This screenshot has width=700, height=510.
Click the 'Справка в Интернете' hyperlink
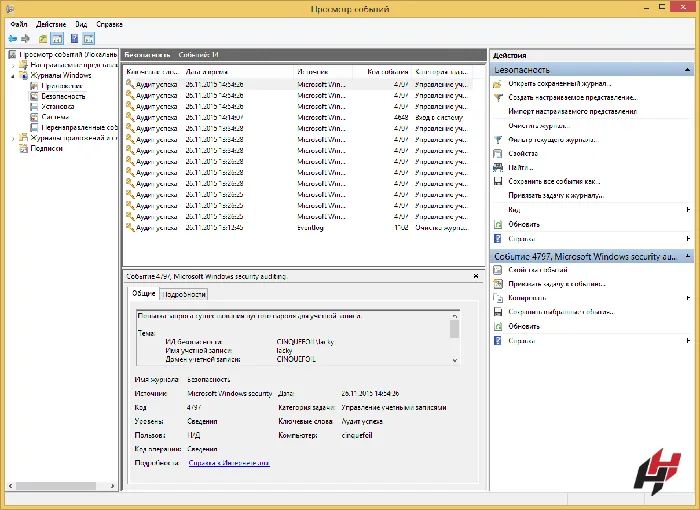click(x=229, y=463)
